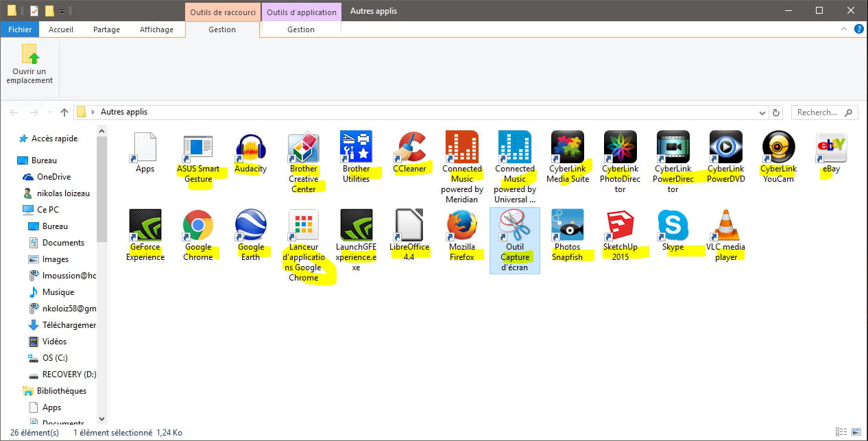Click the Photos Snapfish icon

[567, 225]
